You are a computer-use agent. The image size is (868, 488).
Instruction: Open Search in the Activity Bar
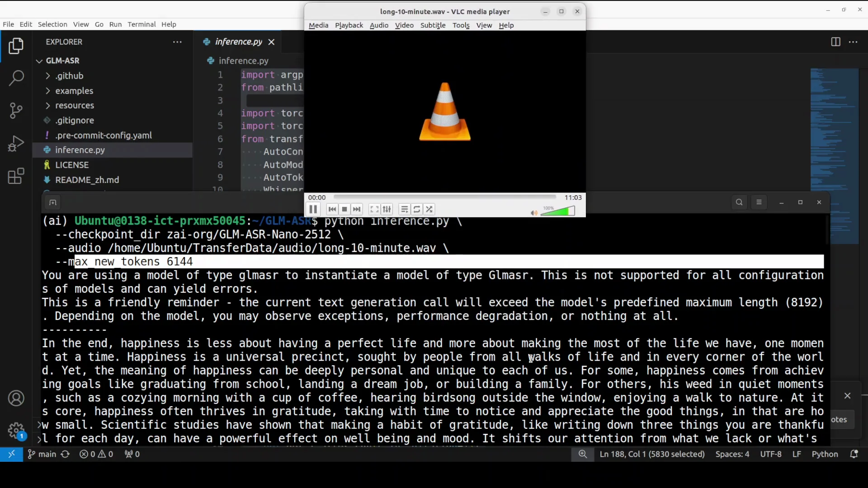point(17,78)
